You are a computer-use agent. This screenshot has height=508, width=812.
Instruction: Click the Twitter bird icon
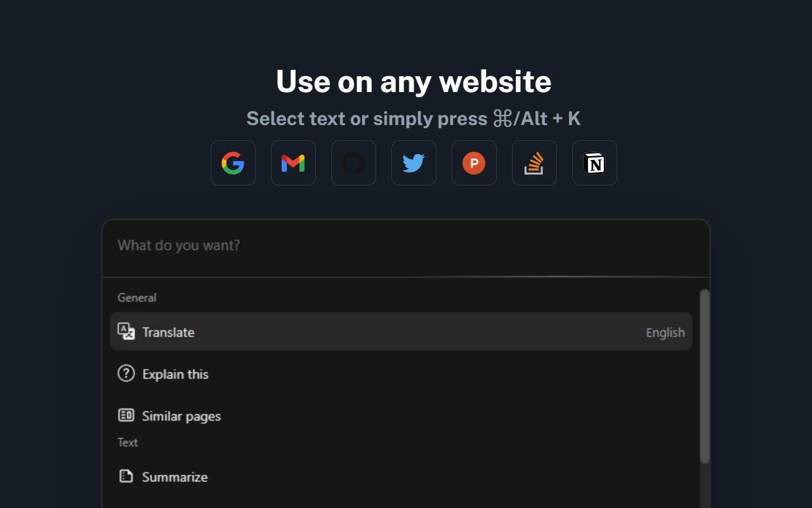point(414,163)
